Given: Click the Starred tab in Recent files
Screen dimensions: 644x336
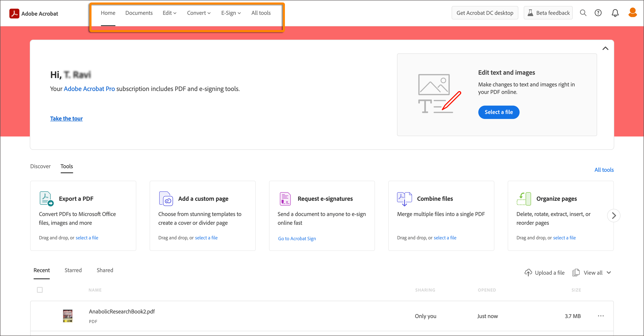Looking at the screenshot, I should pos(73,270).
